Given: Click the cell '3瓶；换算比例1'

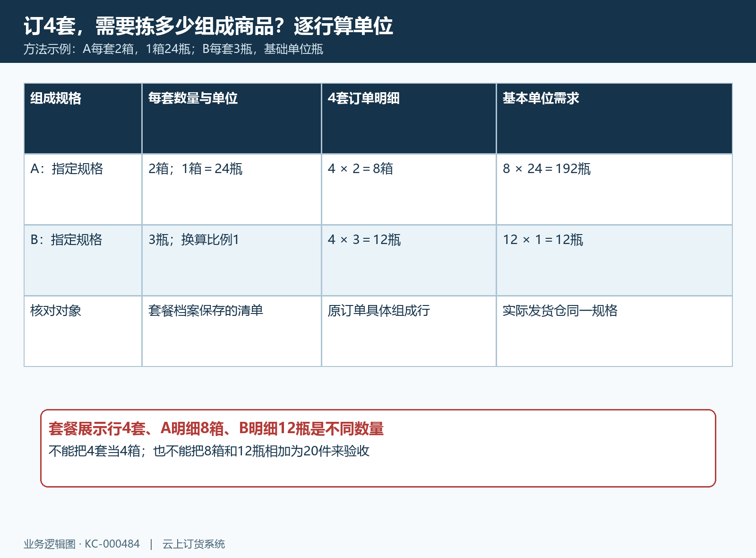Looking at the screenshot, I should point(232,261).
